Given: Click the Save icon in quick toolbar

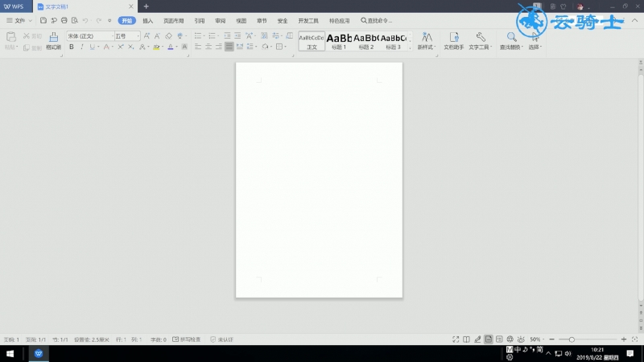Looking at the screenshot, I should tap(43, 20).
